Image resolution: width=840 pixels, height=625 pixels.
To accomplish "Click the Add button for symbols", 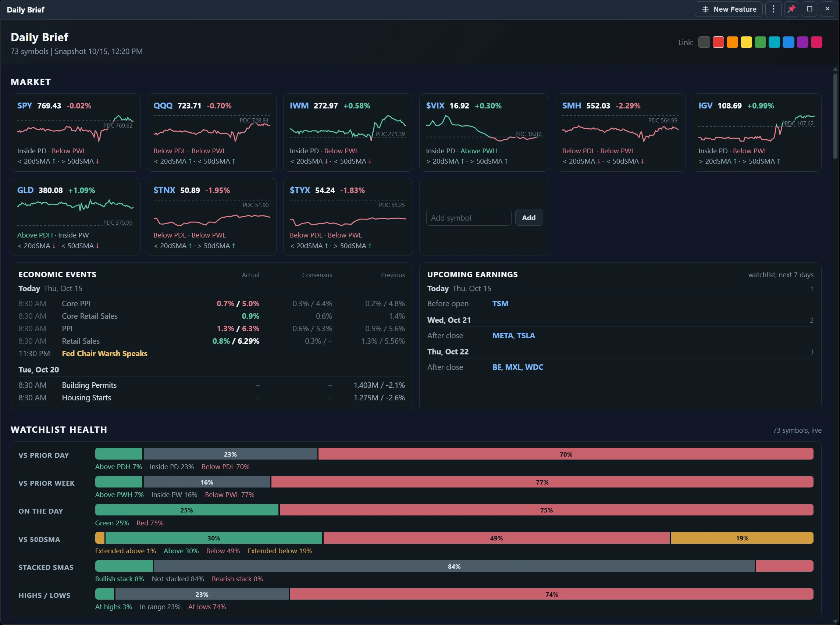I will (x=528, y=218).
